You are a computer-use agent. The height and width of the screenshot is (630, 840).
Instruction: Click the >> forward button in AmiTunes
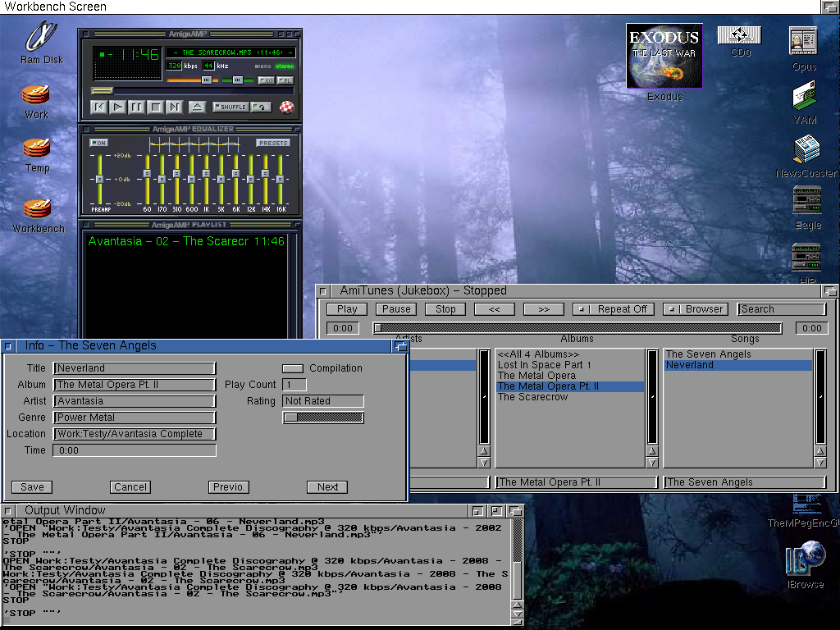coord(544,309)
